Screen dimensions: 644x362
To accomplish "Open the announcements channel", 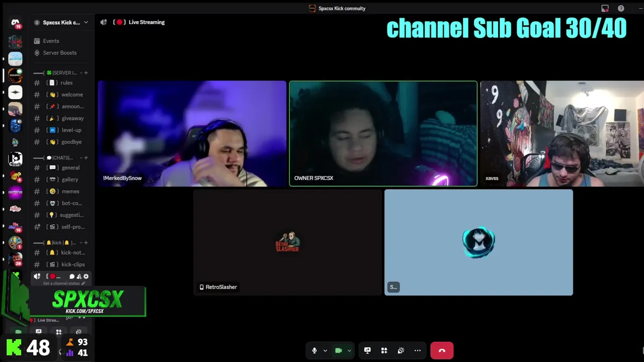I will [61, 107].
